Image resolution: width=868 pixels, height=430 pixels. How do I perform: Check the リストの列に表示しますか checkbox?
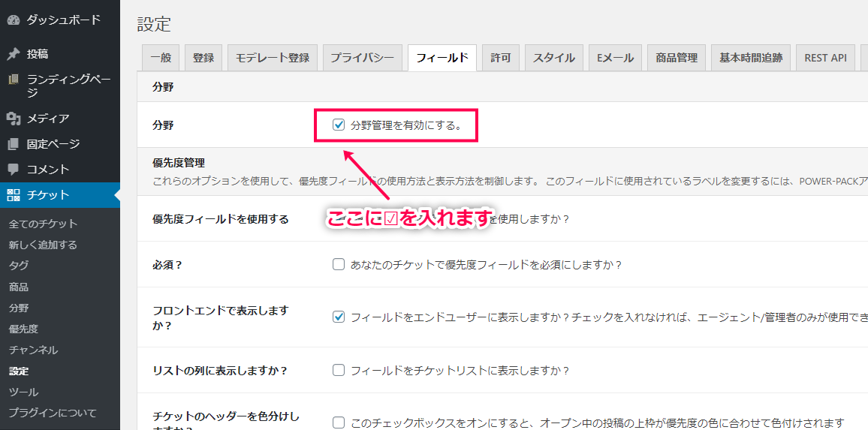pos(338,370)
